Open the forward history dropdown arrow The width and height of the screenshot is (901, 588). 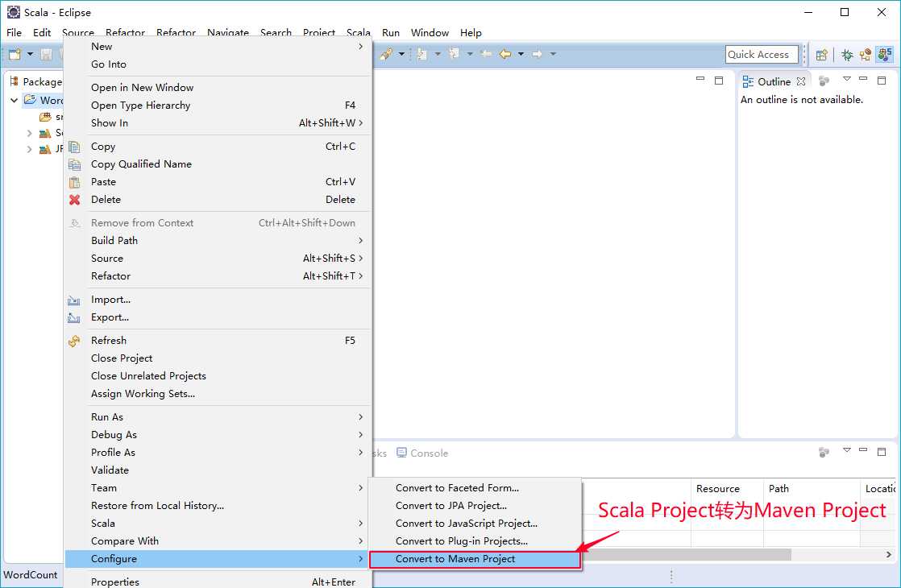pos(553,54)
